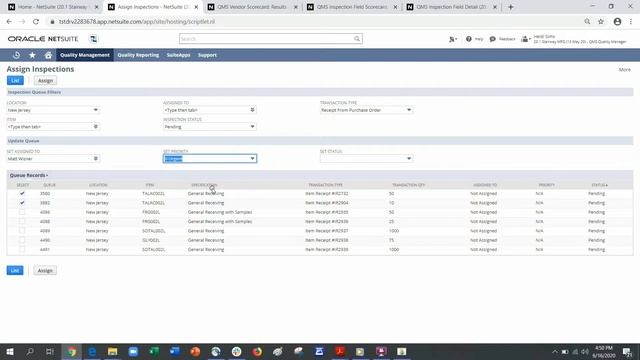
Task: Click the bottom Assign button
Action: pyautogui.click(x=45, y=271)
